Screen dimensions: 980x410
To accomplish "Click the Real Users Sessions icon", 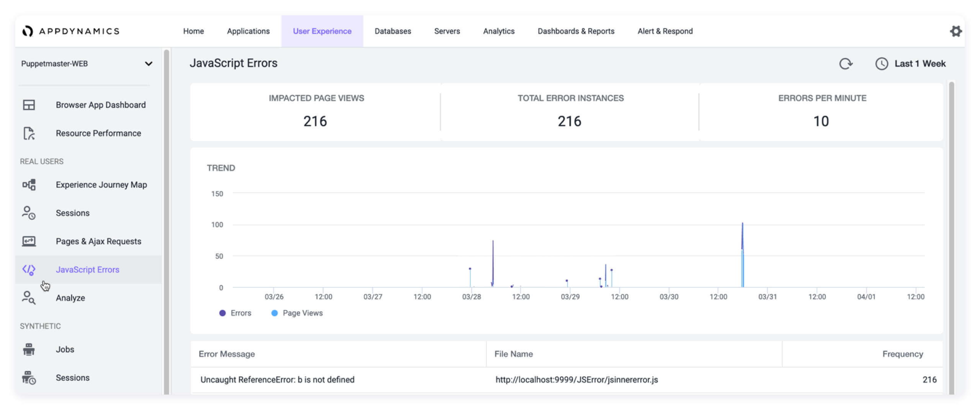I will point(29,213).
